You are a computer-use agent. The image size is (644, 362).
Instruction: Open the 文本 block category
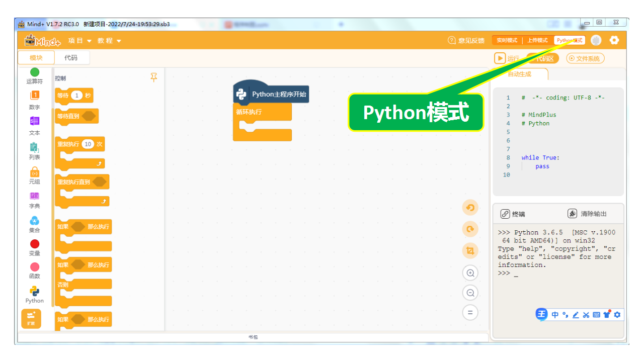(x=35, y=126)
